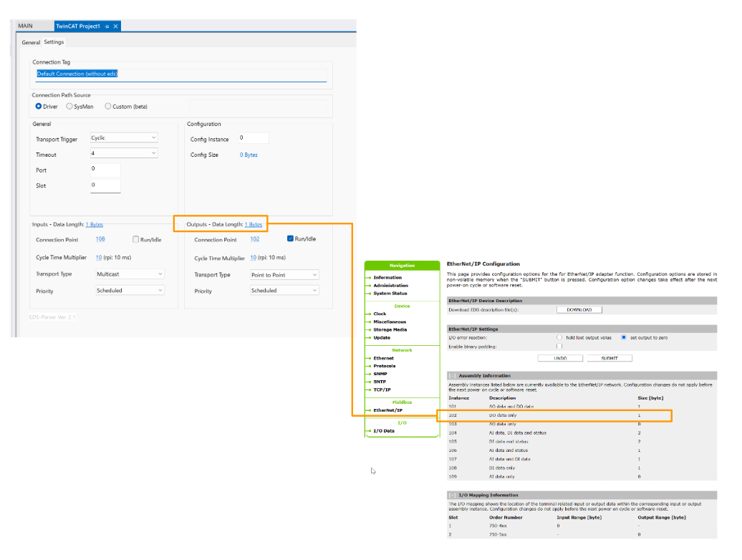
Task: Uncheck Run/Idle checkbox under Outputs
Action: click(x=290, y=239)
